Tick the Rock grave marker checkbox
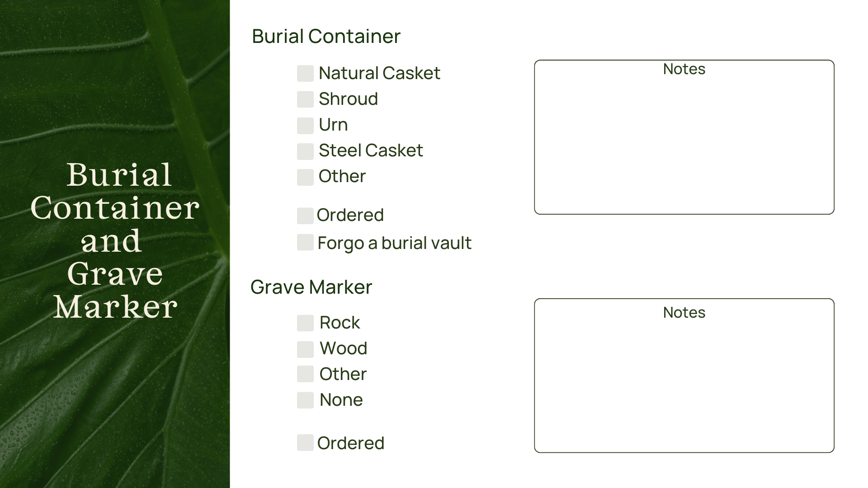 pos(305,323)
